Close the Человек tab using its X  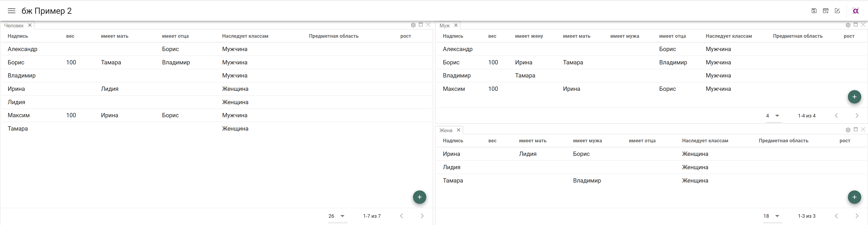(x=30, y=25)
